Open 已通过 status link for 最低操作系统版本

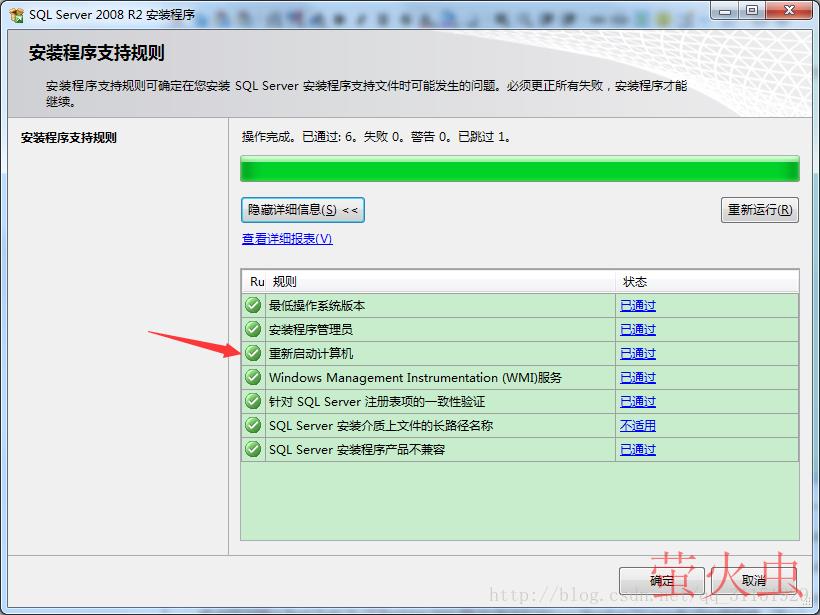[637, 305]
